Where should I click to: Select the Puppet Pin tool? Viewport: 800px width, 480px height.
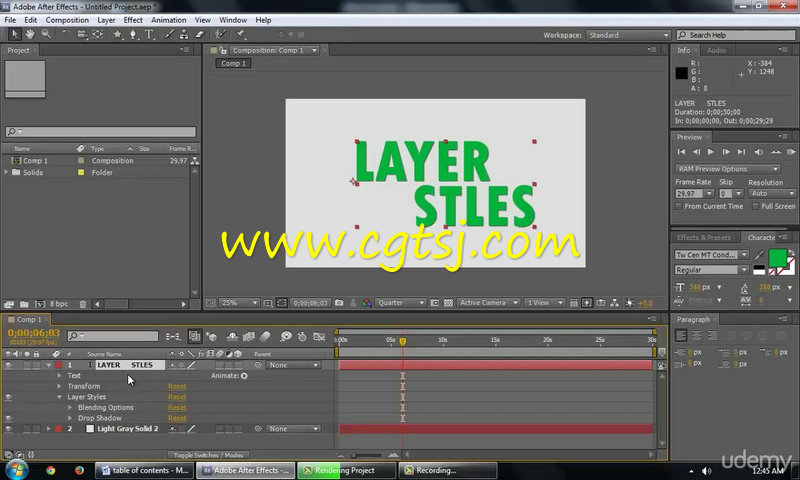[240, 34]
